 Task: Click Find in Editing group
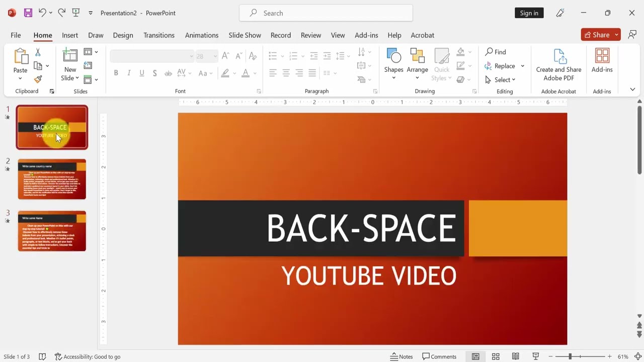coord(496,52)
